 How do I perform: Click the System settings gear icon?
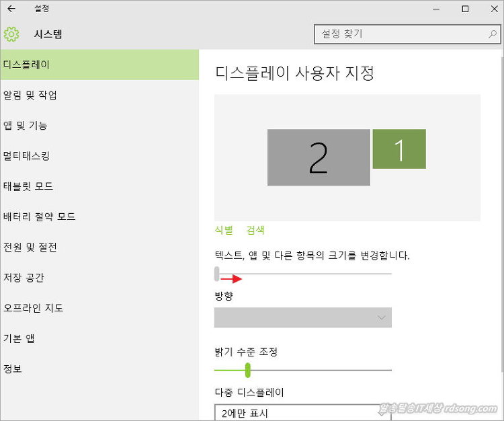tap(11, 34)
